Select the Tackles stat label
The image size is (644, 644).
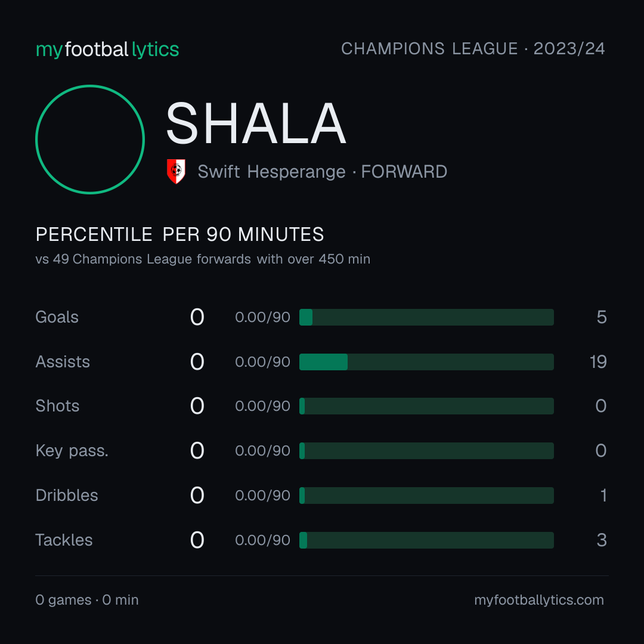pyautogui.click(x=64, y=540)
